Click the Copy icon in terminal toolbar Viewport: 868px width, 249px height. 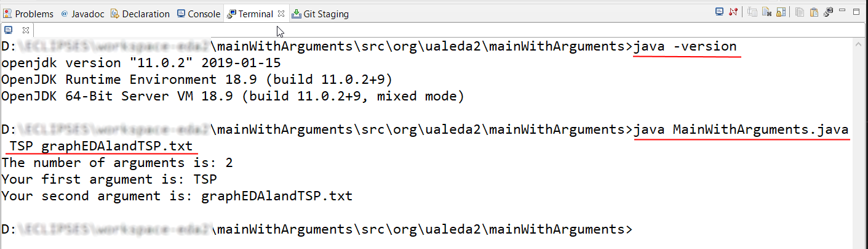point(800,12)
